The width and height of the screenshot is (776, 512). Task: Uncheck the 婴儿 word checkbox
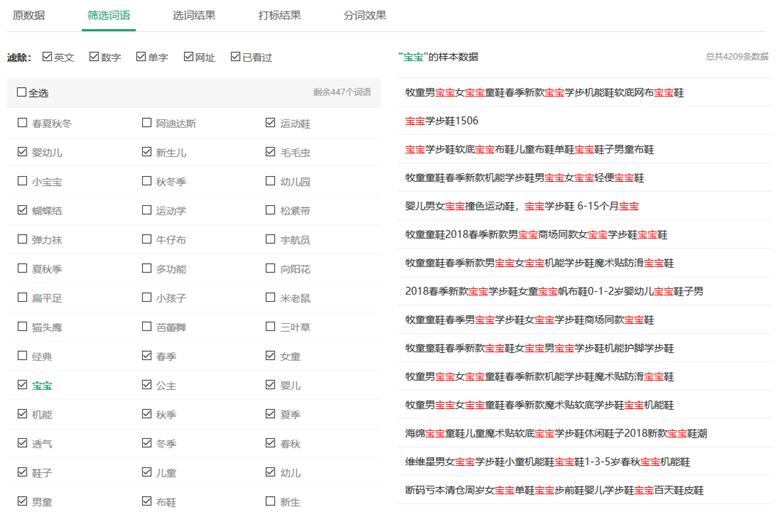pyautogui.click(x=270, y=384)
